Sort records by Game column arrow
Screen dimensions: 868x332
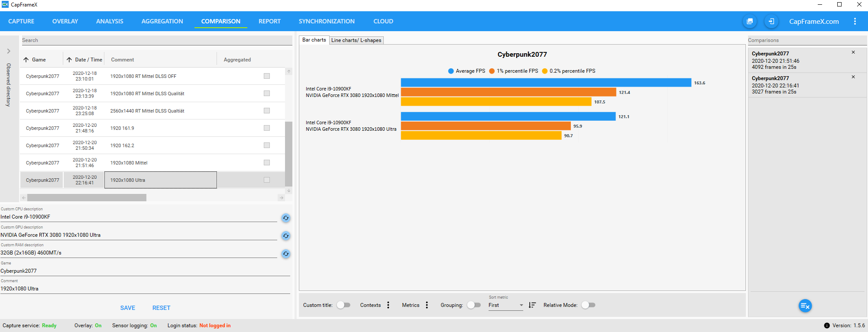26,60
